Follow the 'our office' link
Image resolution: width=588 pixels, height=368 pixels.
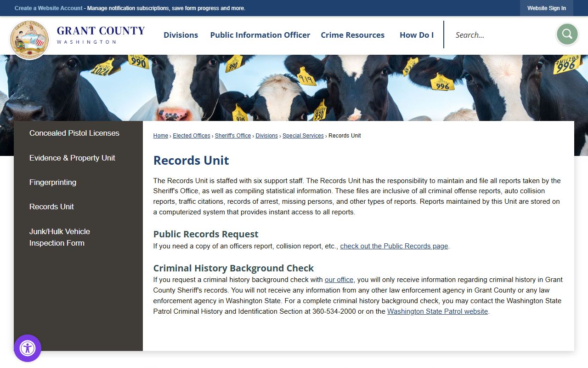[x=339, y=280]
